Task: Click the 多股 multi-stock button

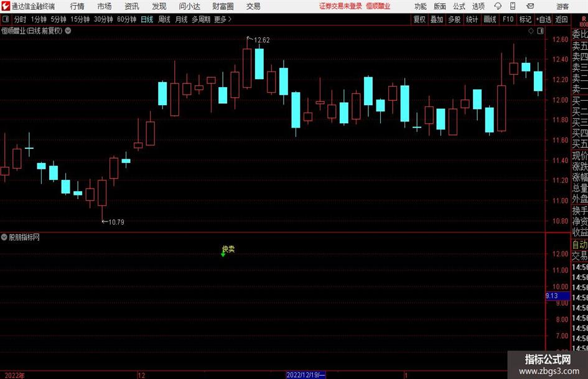Action: (454, 19)
